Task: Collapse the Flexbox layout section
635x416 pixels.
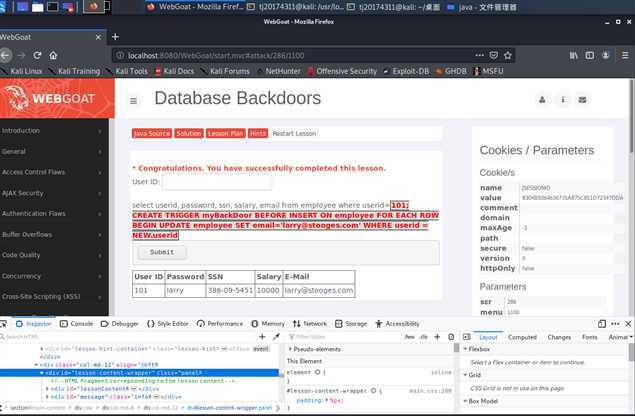Action: click(466, 349)
